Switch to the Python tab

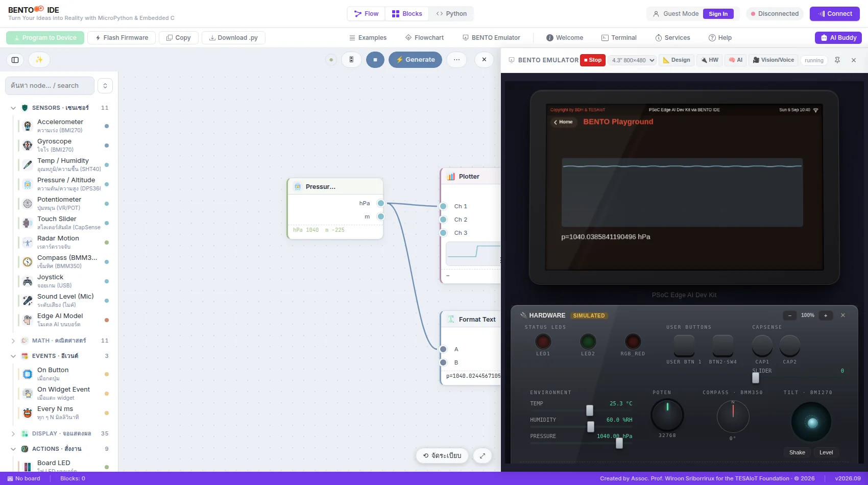point(451,14)
